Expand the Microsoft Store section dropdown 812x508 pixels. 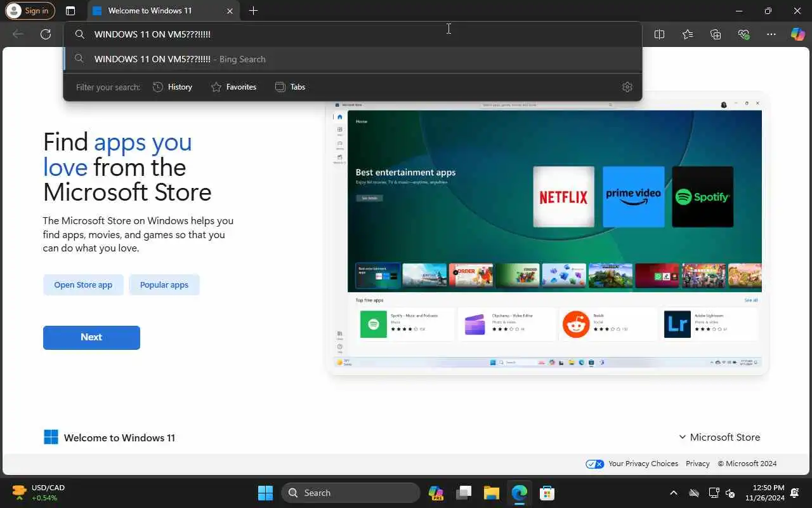click(x=719, y=437)
